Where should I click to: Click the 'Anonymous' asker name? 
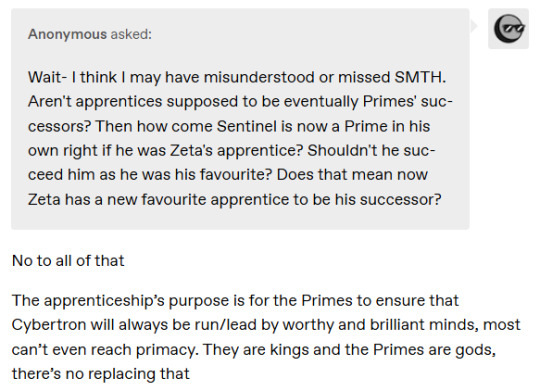pos(68,34)
